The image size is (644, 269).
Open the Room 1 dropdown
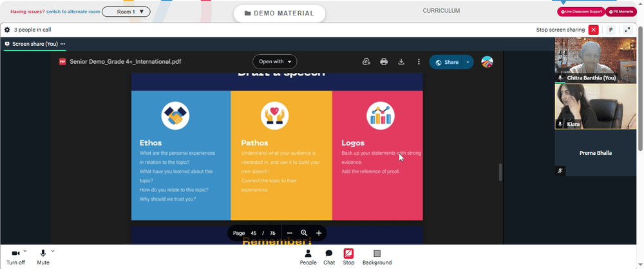tap(126, 12)
